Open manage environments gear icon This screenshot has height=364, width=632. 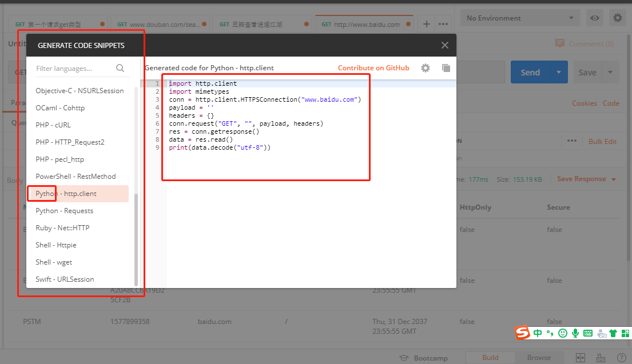click(618, 18)
